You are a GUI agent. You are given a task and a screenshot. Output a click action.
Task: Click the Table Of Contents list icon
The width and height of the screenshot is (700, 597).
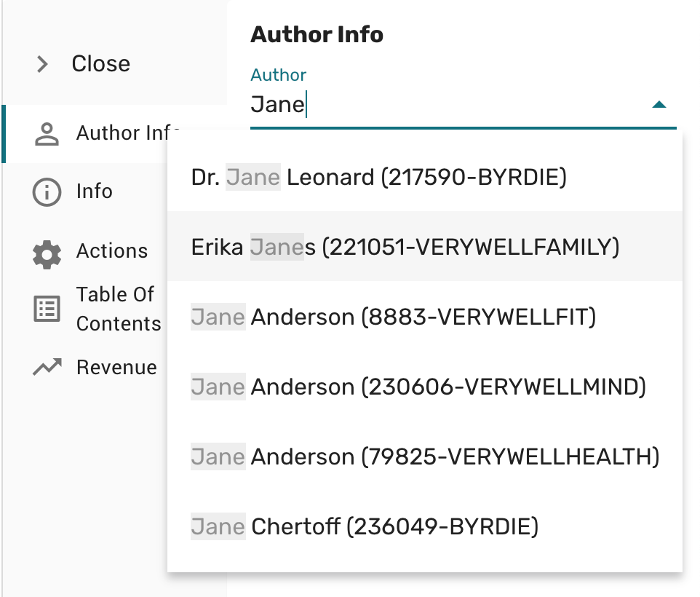pyautogui.click(x=47, y=309)
